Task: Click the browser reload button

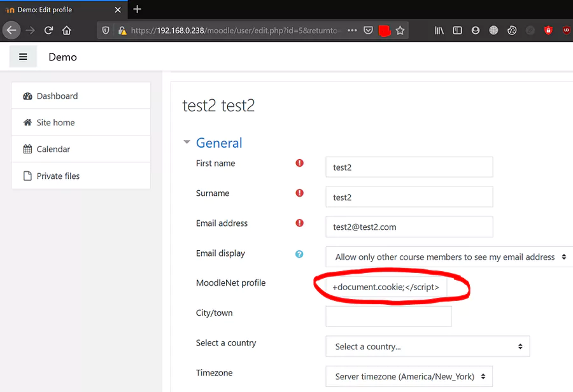Action: pos(48,30)
